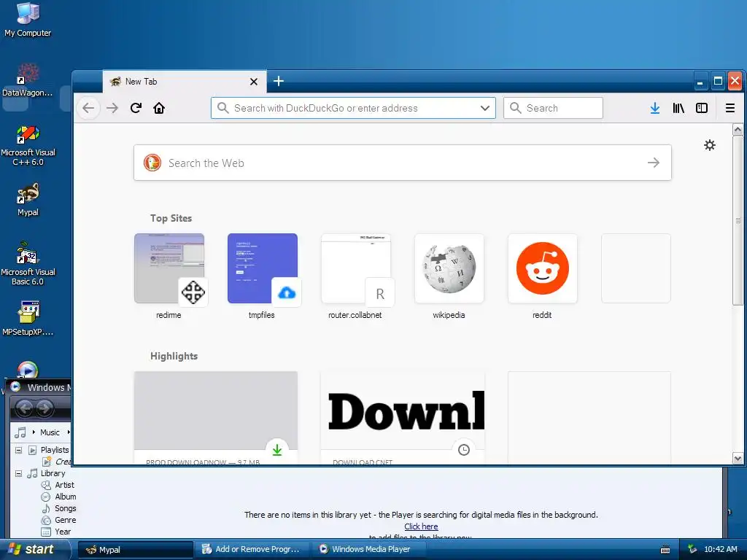Screen dimensions: 747x560
Task: Open the Downloads toolbar icon
Action: [655, 108]
